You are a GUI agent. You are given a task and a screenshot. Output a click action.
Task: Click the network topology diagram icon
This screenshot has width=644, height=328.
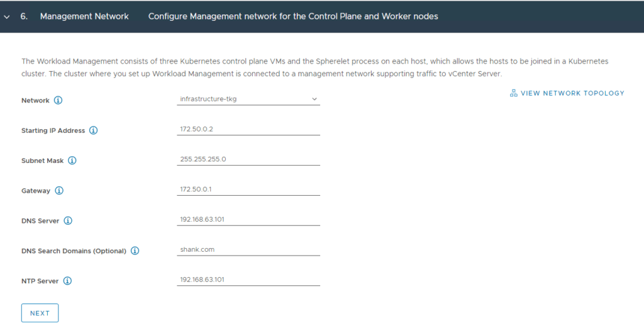pos(513,93)
